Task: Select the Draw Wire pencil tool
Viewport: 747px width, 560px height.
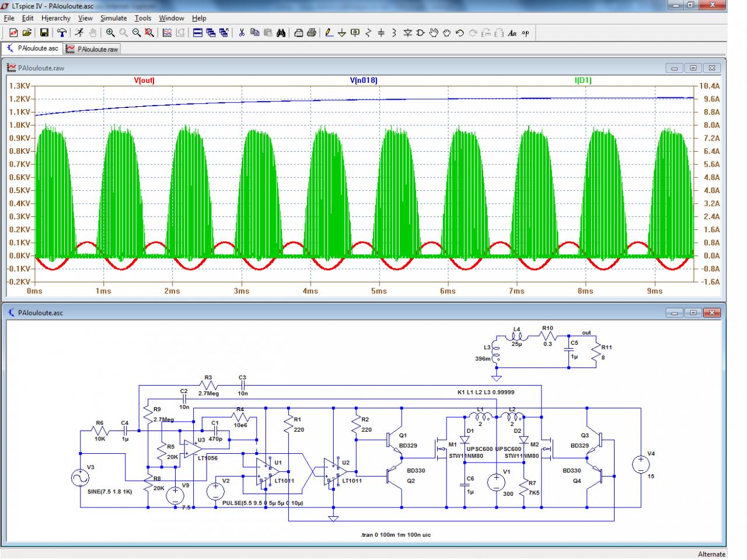Action: point(329,33)
